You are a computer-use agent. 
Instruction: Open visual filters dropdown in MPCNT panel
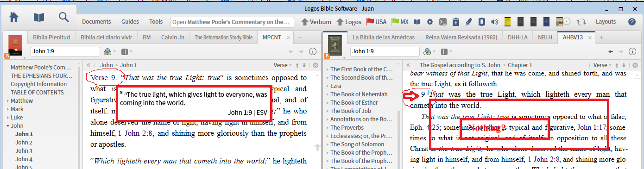(110, 51)
